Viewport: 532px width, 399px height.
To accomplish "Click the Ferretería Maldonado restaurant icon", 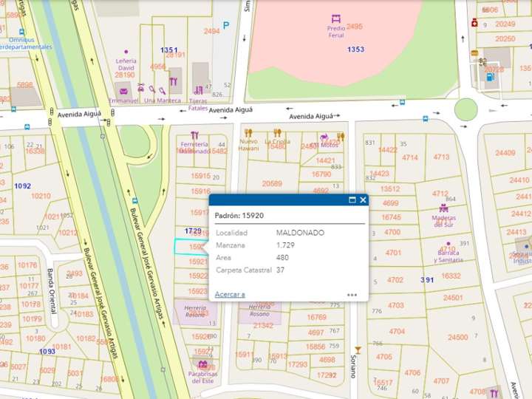I will [194, 135].
